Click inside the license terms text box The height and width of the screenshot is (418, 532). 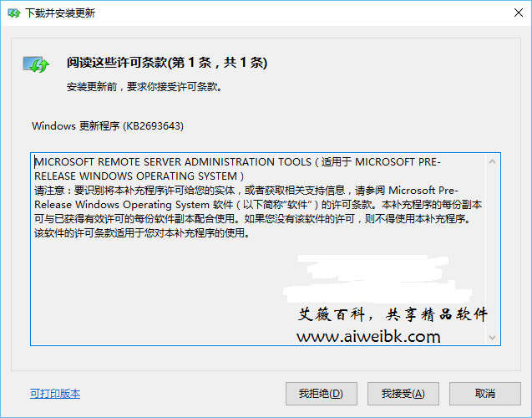pyautogui.click(x=266, y=249)
